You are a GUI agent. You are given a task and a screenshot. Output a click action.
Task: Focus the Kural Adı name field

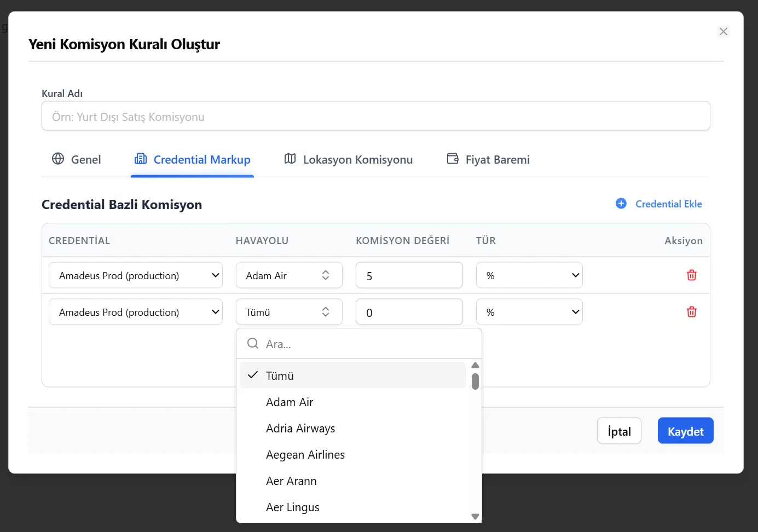[375, 117]
